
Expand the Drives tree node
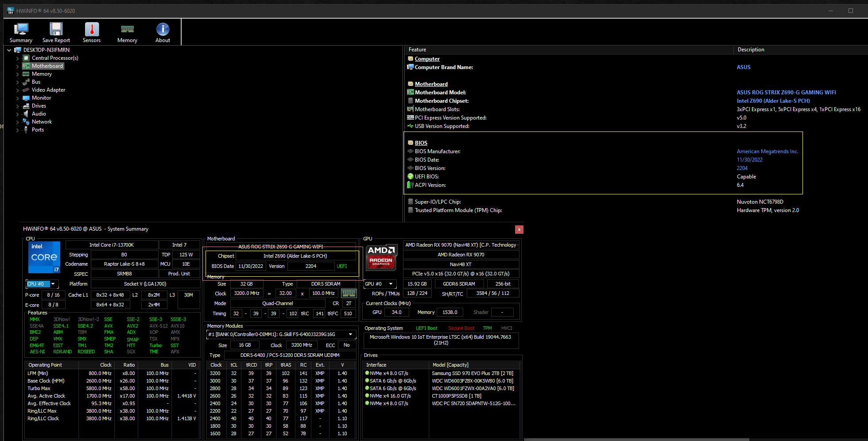click(x=17, y=106)
